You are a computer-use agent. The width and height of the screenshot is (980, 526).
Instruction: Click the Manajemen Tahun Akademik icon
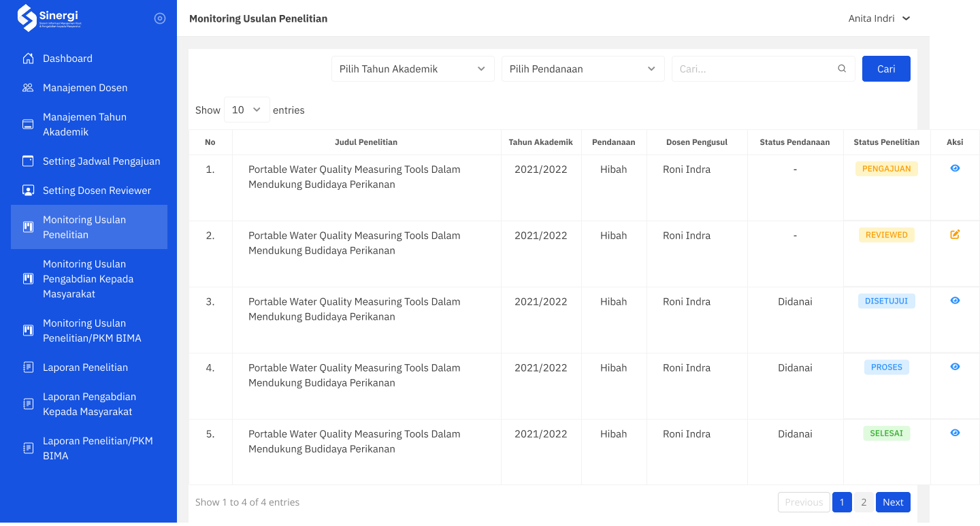click(28, 125)
